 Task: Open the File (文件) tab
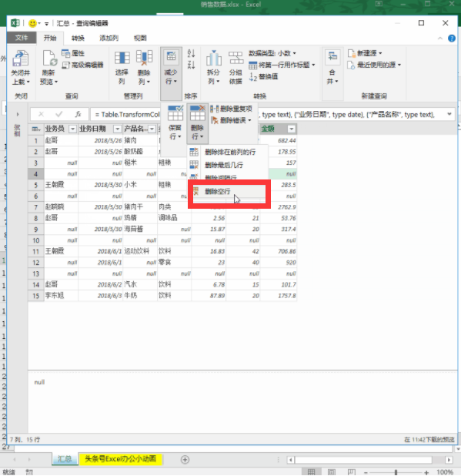coord(22,38)
